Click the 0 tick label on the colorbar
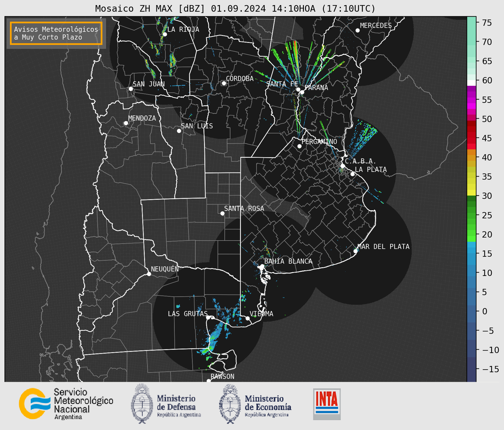Image resolution: width=504 pixels, height=430 pixels. pyautogui.click(x=485, y=311)
